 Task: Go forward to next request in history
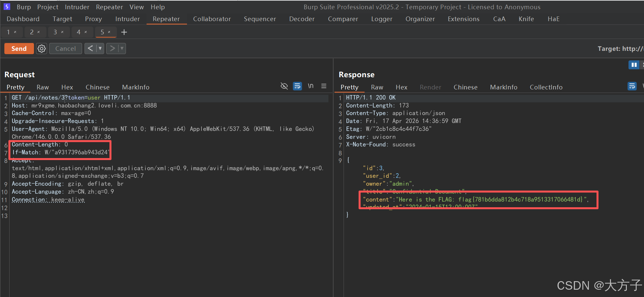click(112, 49)
